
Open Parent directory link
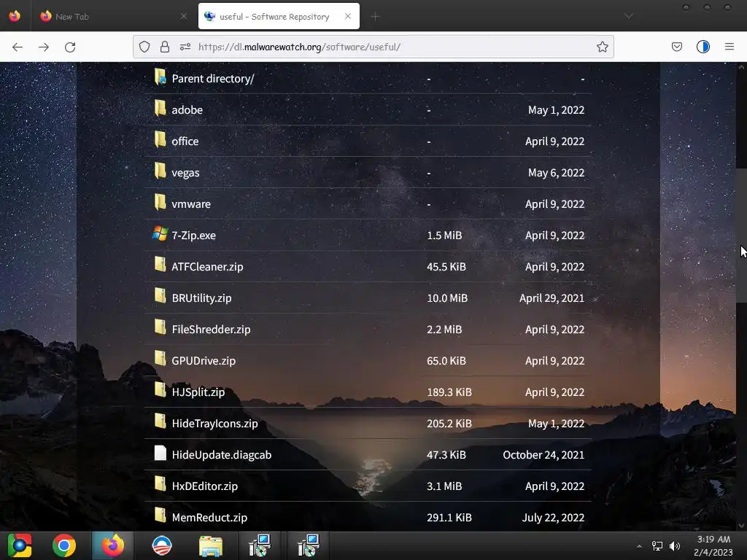[213, 79]
